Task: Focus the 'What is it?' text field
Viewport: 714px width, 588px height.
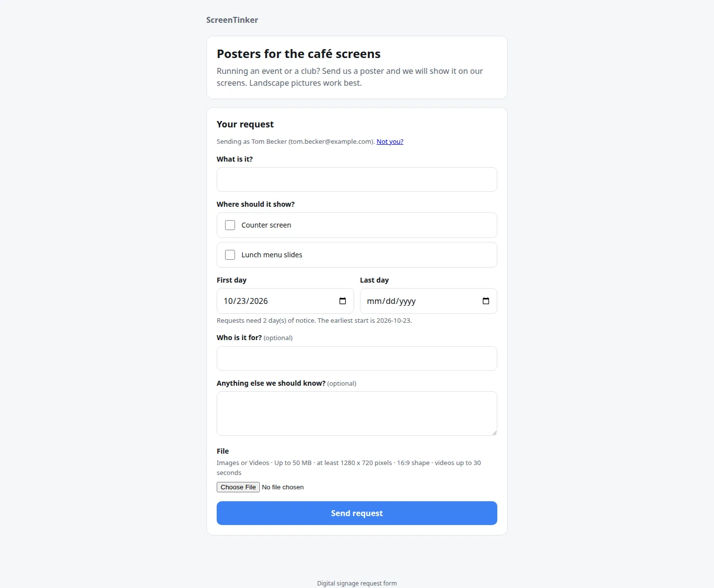Action: [x=357, y=179]
